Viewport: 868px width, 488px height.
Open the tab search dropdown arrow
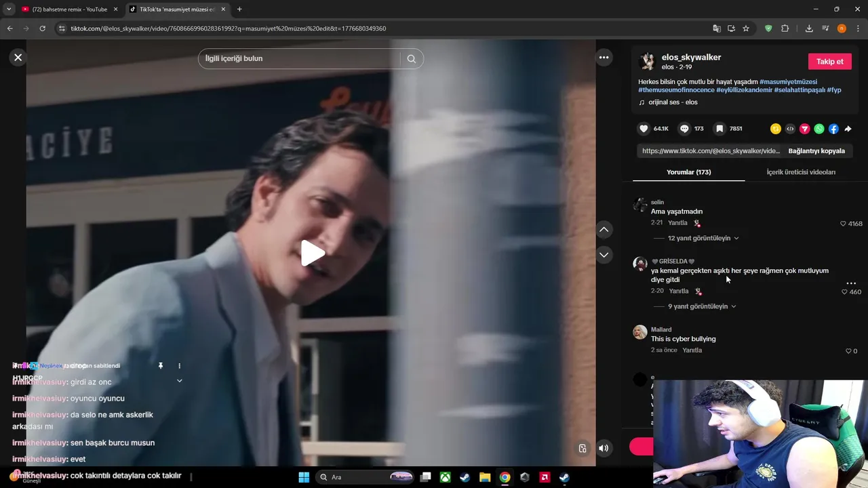9,9
